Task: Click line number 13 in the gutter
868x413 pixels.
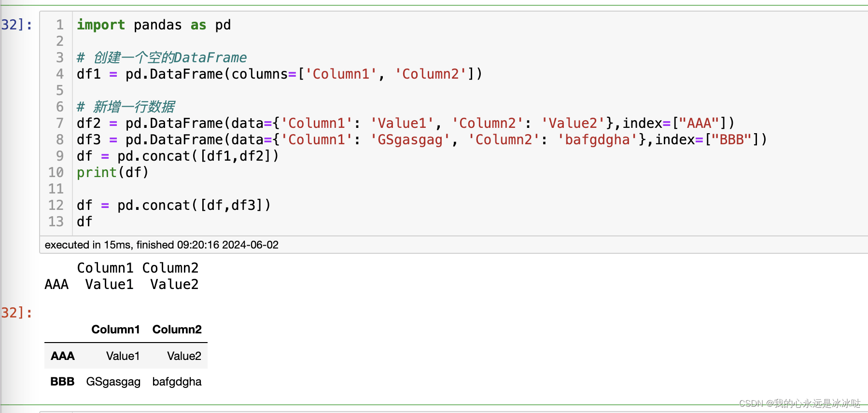Action: point(56,222)
